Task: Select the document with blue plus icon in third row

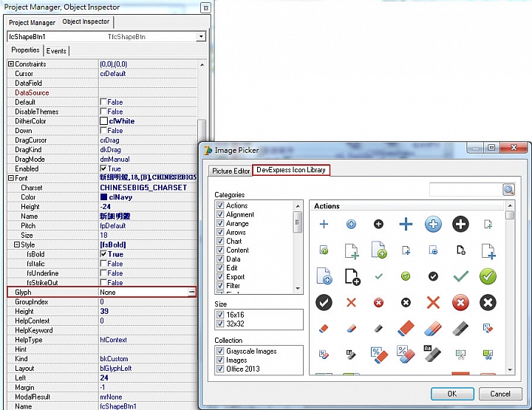Action: [324, 276]
